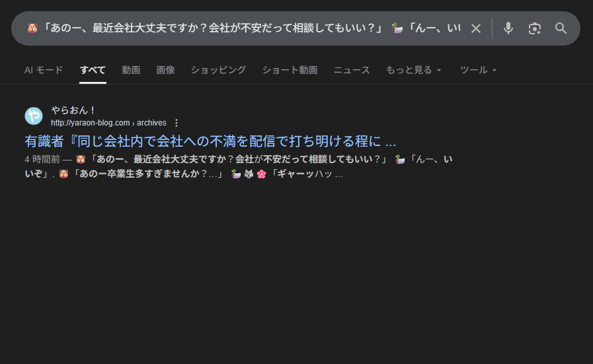Expand the もっと見る dropdown
This screenshot has height=364, width=593.
[413, 70]
